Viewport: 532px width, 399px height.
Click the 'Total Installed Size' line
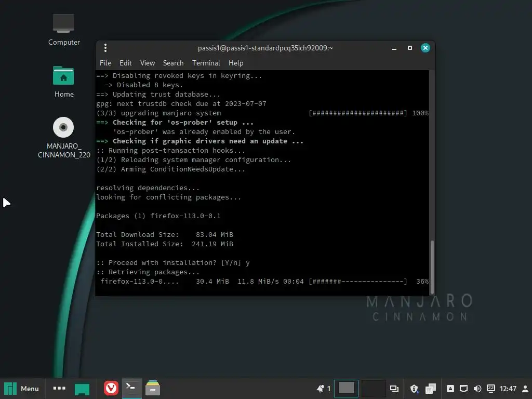165,244
